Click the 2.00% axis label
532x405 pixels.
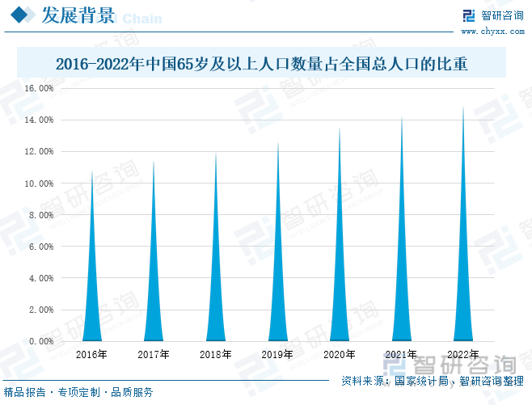(41, 310)
